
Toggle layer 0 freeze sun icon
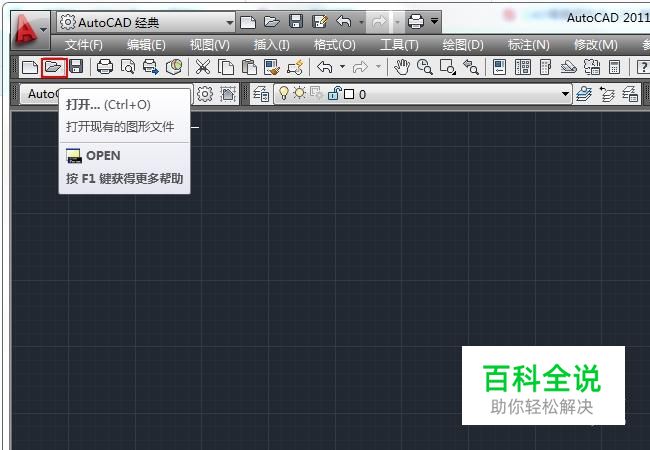[299, 93]
